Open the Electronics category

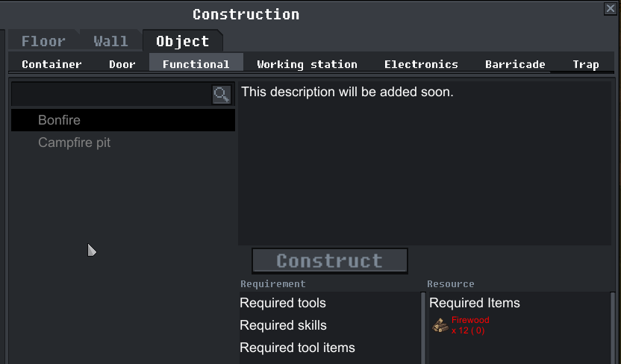[x=421, y=64]
